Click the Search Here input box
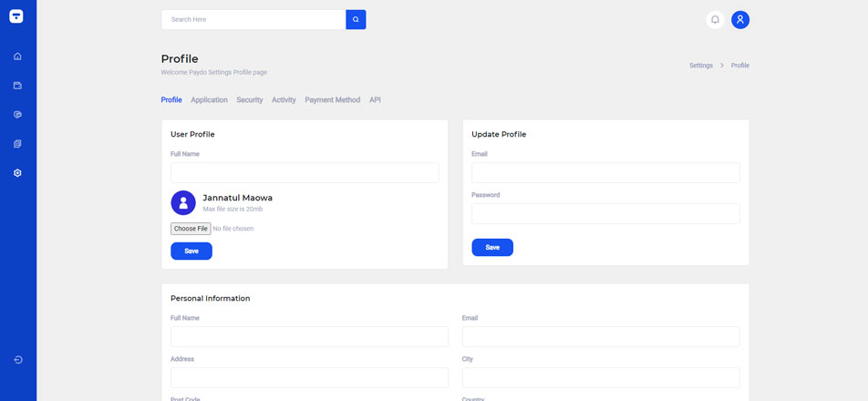The width and height of the screenshot is (868, 401). click(x=253, y=19)
